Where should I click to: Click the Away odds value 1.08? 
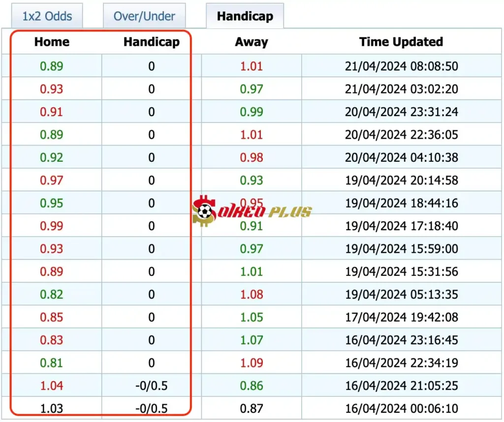point(251,295)
